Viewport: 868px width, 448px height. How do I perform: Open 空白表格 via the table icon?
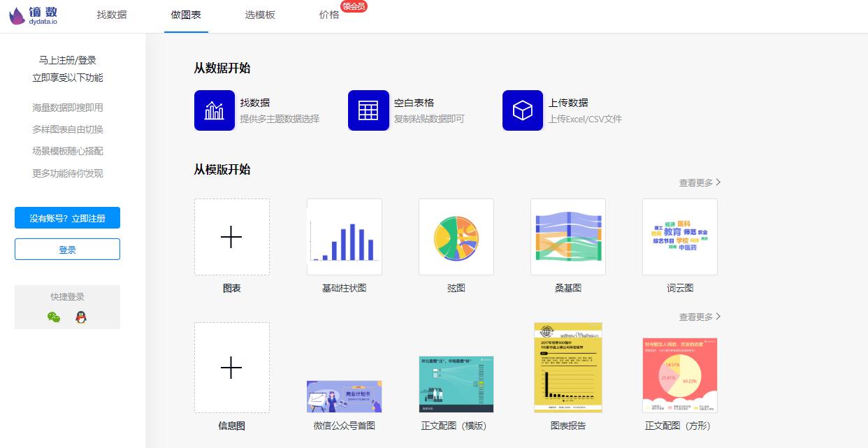coord(368,110)
